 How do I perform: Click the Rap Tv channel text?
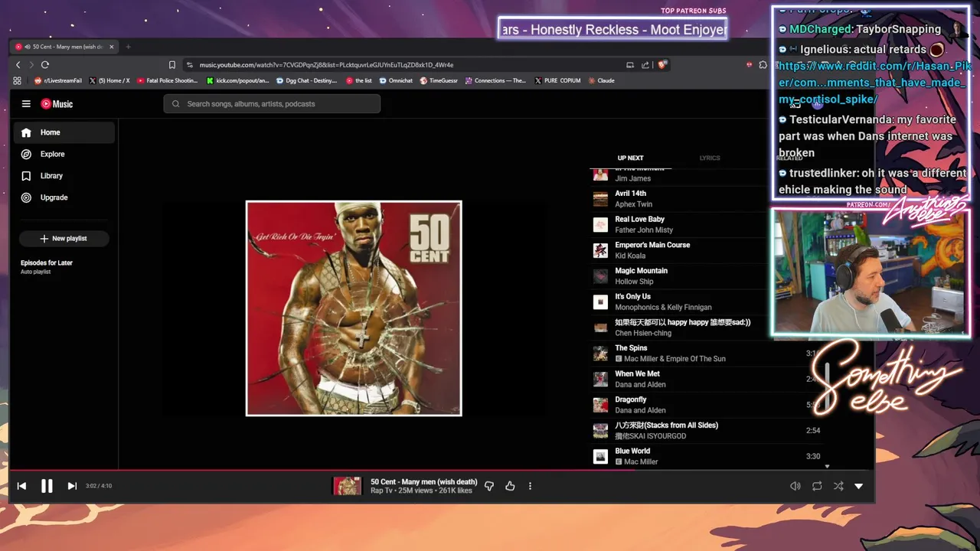pyautogui.click(x=381, y=491)
